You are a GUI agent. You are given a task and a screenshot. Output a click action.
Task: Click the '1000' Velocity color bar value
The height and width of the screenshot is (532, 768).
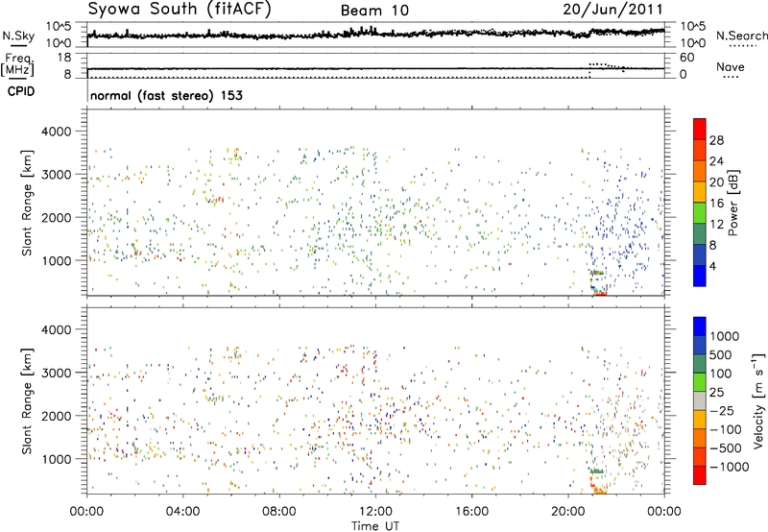[725, 336]
